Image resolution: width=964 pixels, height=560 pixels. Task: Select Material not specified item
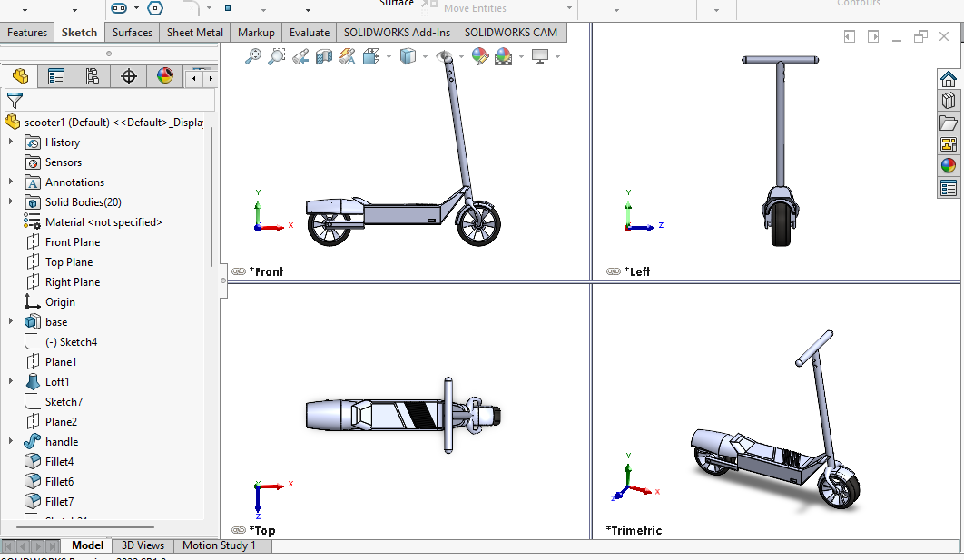[103, 221]
